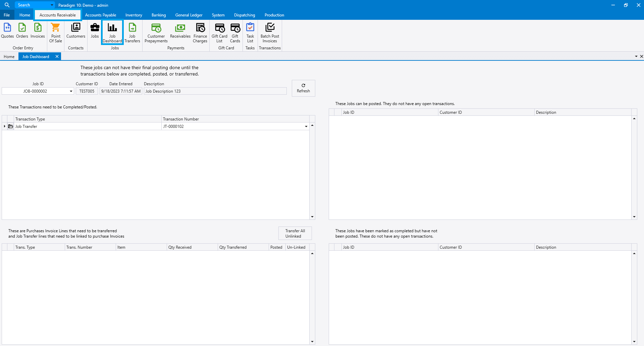Open folder icon on Job Transfer row
This screenshot has width=644, height=346.
[x=11, y=127]
